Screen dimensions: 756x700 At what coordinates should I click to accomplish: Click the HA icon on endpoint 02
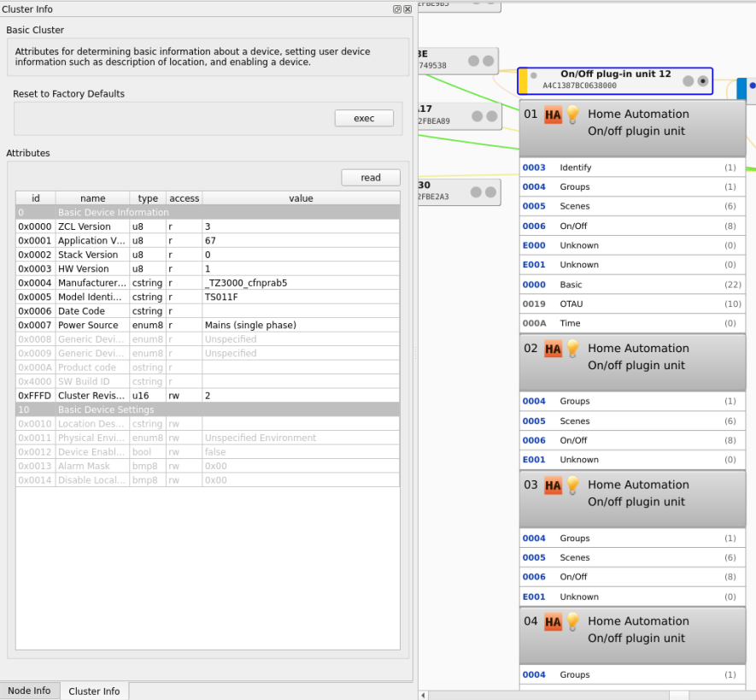click(x=553, y=350)
